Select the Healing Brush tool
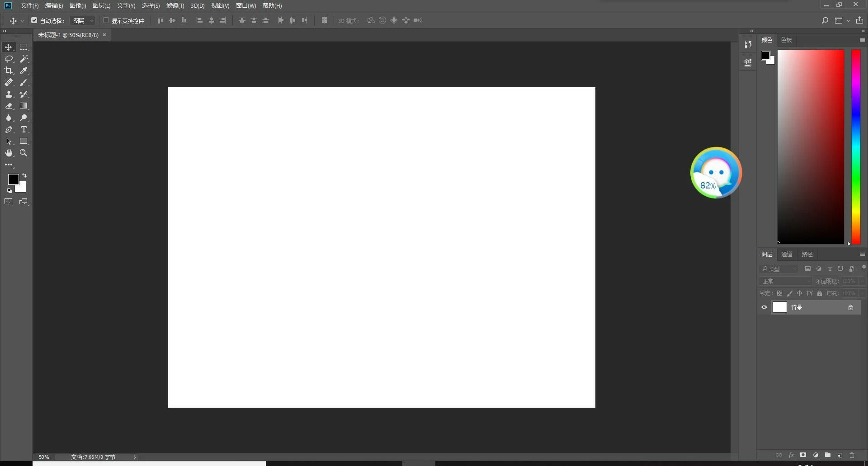This screenshot has height=466, width=868. tap(9, 82)
